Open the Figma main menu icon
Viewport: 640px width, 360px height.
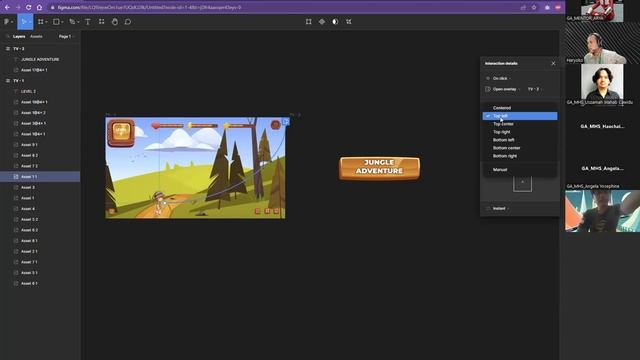tap(7, 22)
